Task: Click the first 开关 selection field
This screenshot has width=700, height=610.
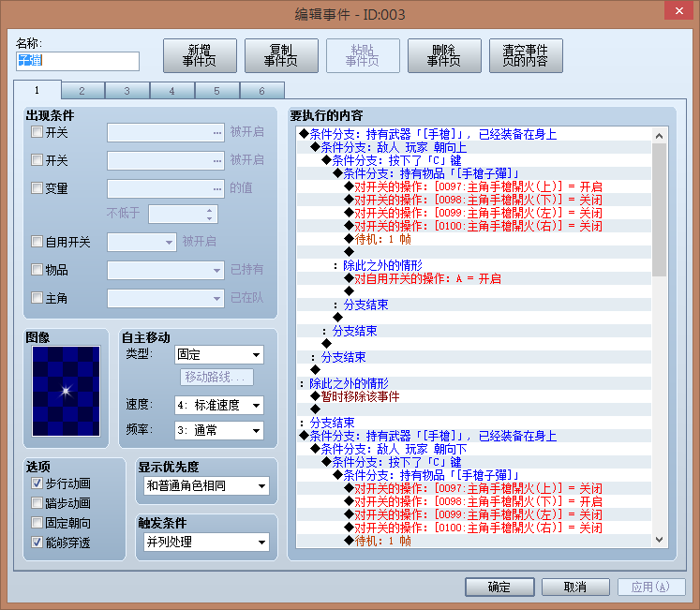Action: (166, 133)
